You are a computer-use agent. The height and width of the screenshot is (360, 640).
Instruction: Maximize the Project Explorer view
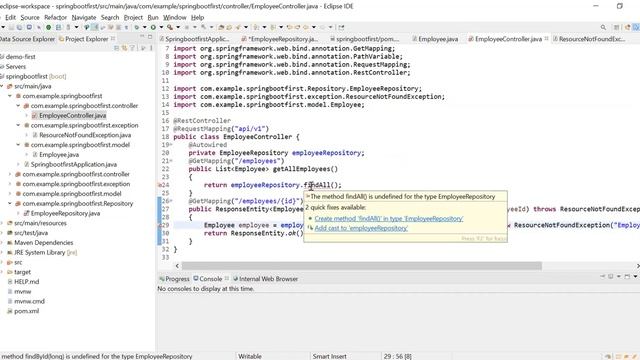(x=150, y=37)
